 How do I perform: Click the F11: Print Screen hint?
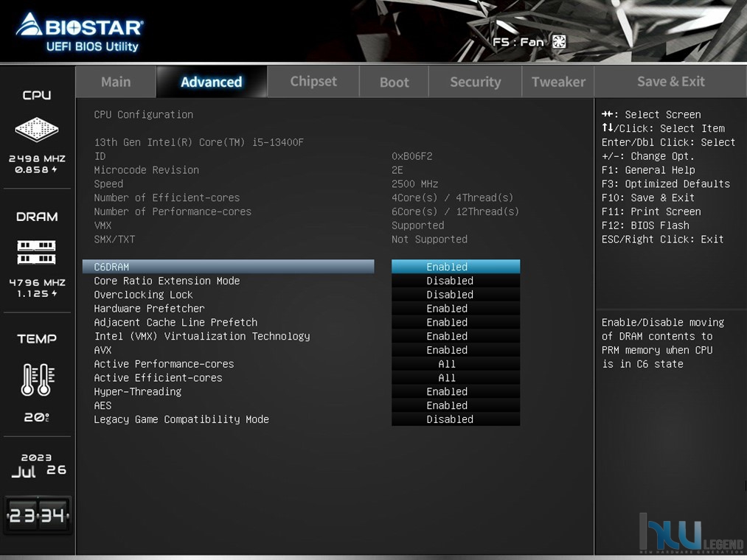coord(650,211)
